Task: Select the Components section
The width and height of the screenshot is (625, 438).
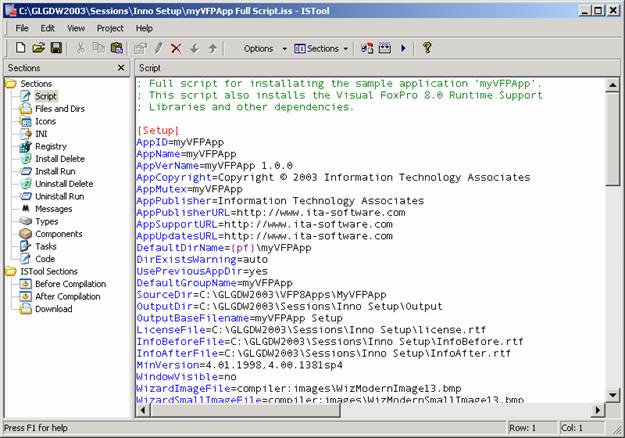Action: 59,234
